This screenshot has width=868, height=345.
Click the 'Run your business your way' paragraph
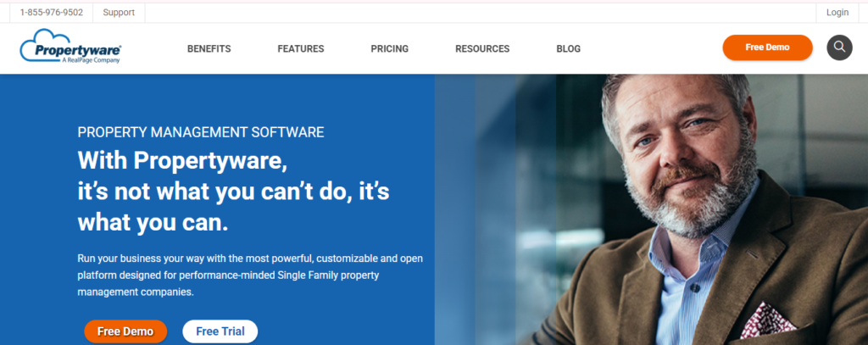(x=250, y=275)
